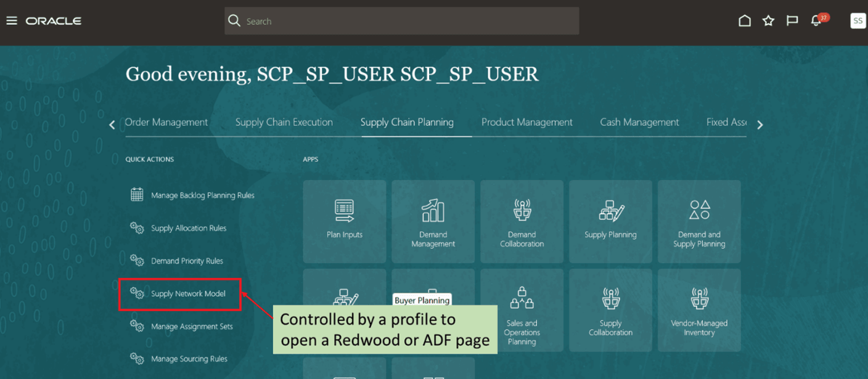Image resolution: width=868 pixels, height=379 pixels.
Task: Open the Supply Planning app tile
Action: click(x=610, y=221)
